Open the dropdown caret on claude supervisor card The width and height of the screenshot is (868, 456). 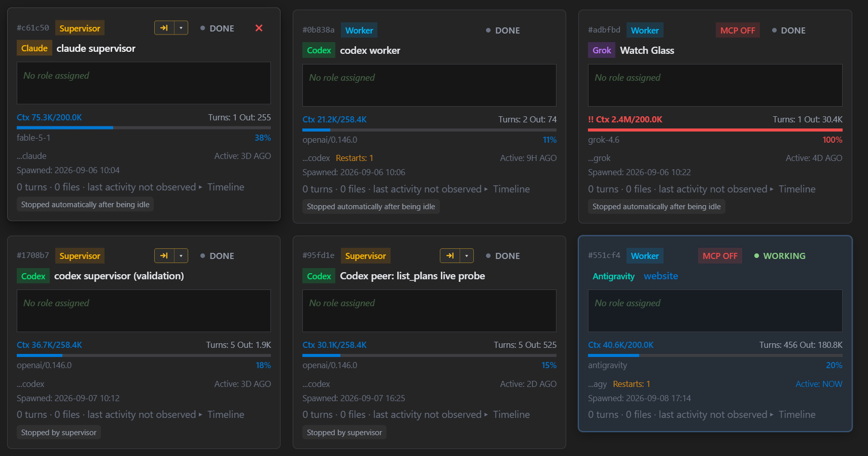click(181, 28)
